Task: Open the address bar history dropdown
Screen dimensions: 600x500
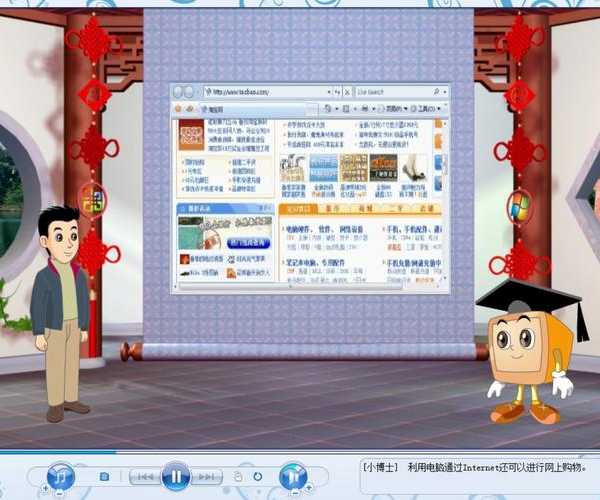Action: coord(328,92)
